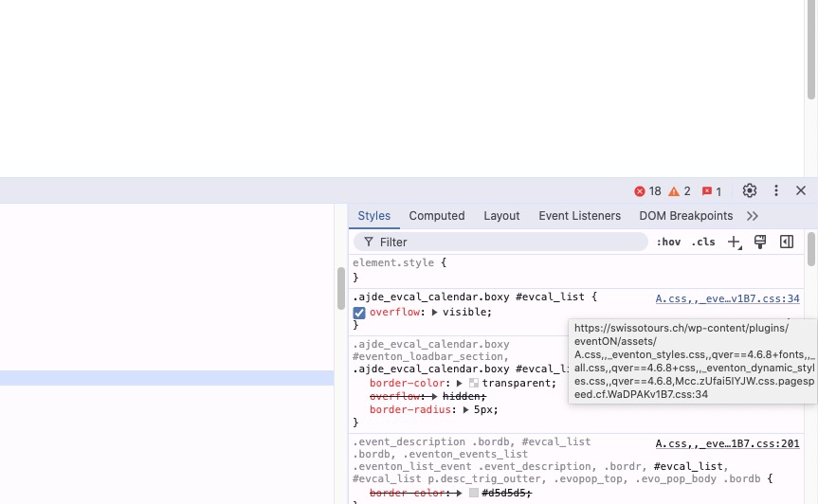Switch to the DOM Breakpoints tab

[x=686, y=216]
